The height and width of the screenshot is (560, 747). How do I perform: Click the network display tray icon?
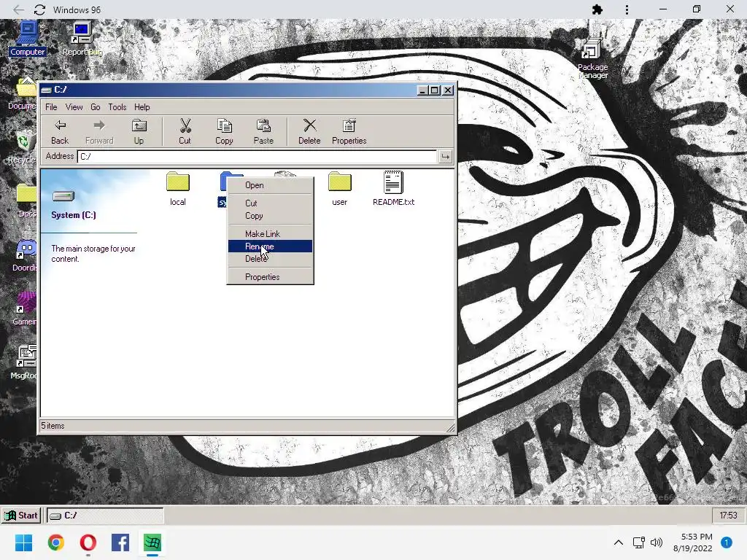click(638, 542)
